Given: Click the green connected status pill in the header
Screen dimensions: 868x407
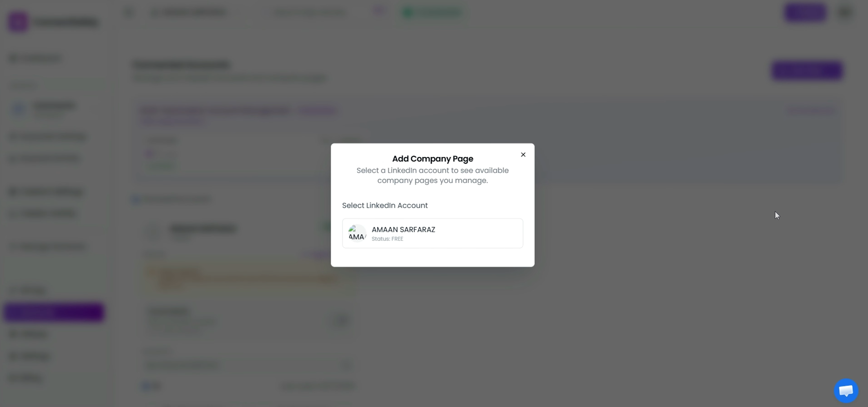Looking at the screenshot, I should 432,12.
